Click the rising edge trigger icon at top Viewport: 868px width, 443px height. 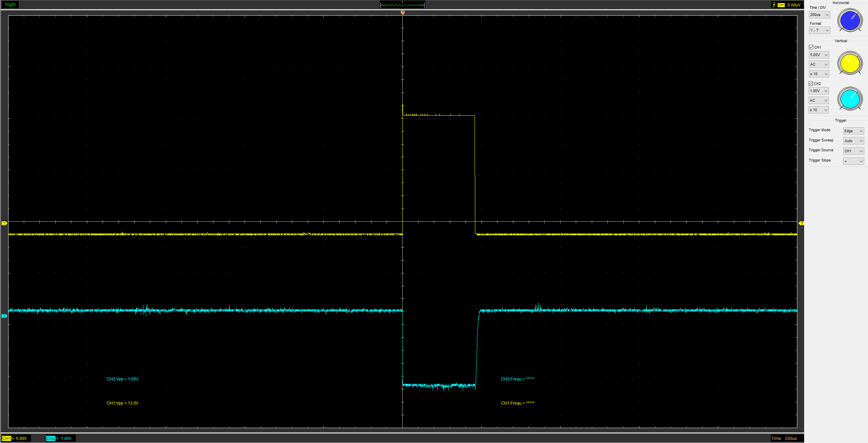click(774, 5)
